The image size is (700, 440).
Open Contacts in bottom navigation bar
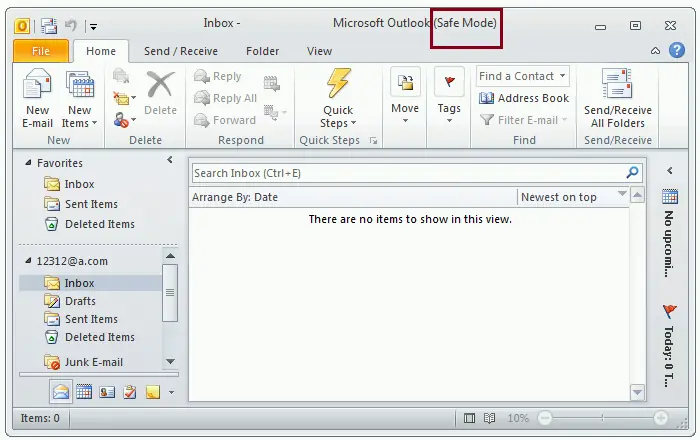(107, 392)
